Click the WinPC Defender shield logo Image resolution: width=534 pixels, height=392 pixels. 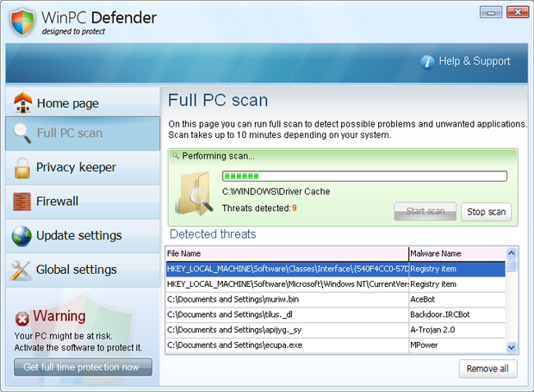22,22
